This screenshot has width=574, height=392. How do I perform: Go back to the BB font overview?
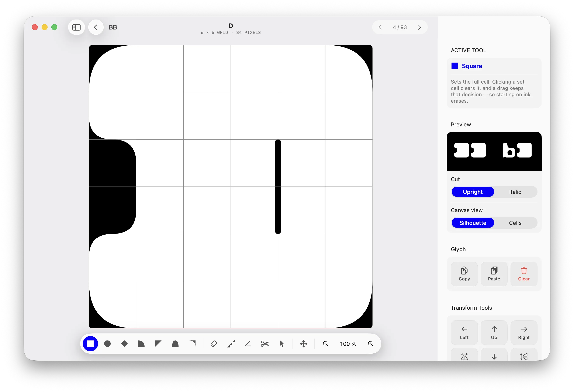[x=96, y=27]
